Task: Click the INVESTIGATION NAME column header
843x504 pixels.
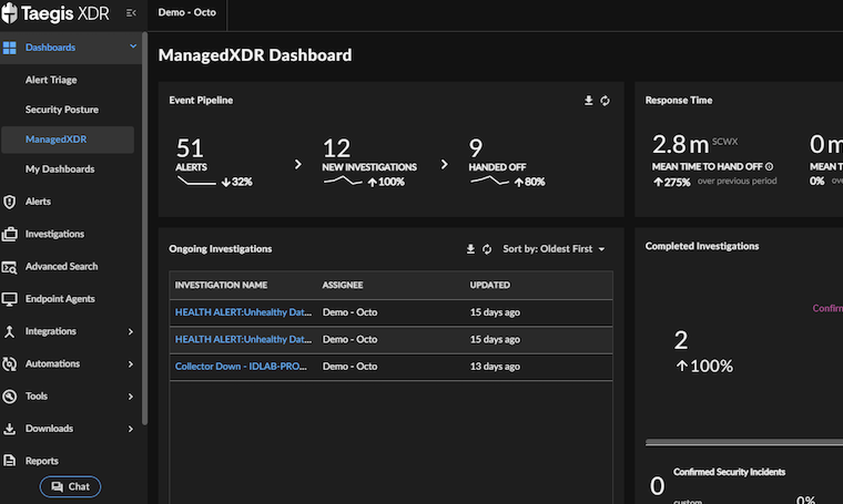Action: click(221, 285)
